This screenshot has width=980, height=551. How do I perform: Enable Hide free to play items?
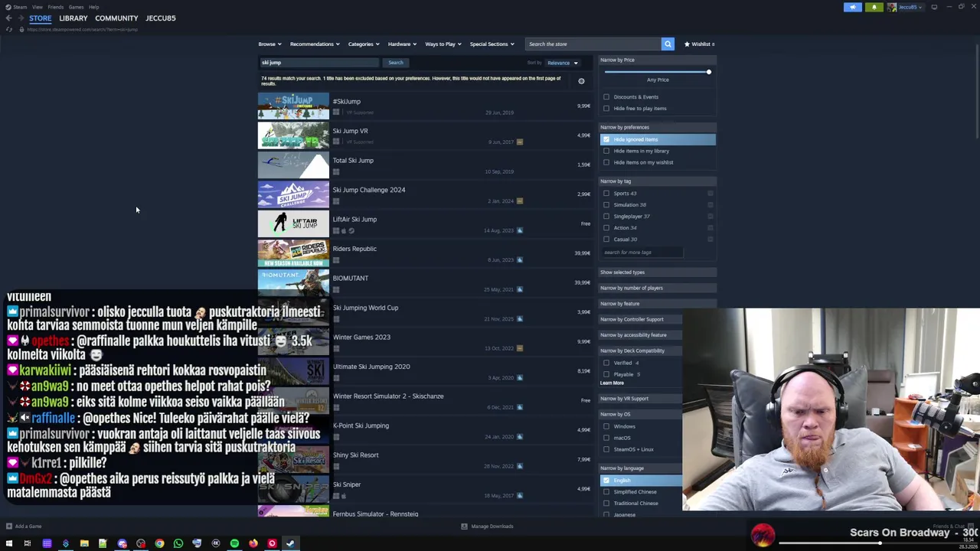tap(606, 108)
